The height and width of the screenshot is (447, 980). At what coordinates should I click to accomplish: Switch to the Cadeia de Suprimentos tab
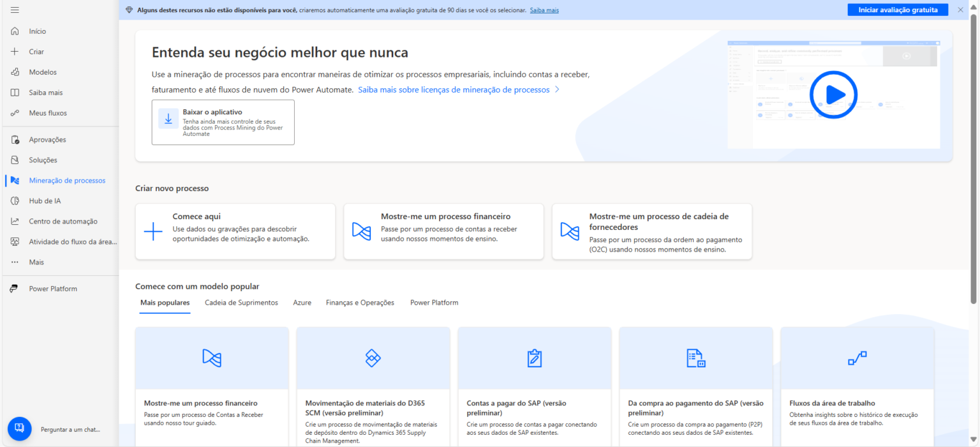[x=241, y=302]
